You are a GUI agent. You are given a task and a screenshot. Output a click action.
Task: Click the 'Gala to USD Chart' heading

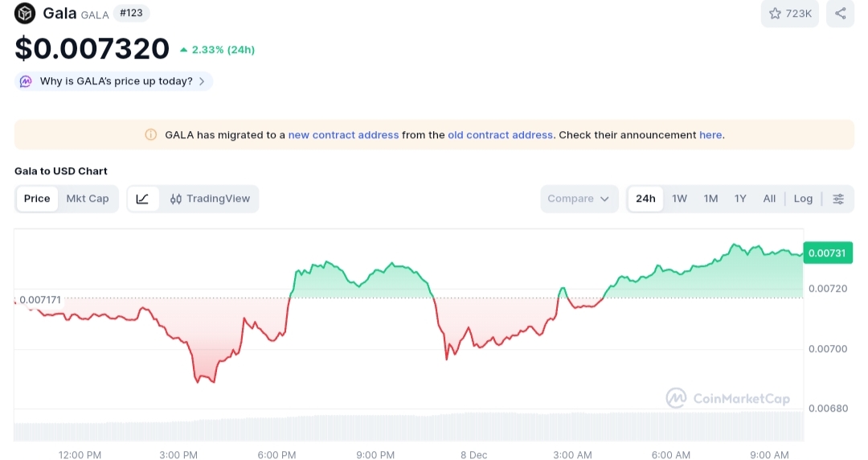[x=61, y=170]
